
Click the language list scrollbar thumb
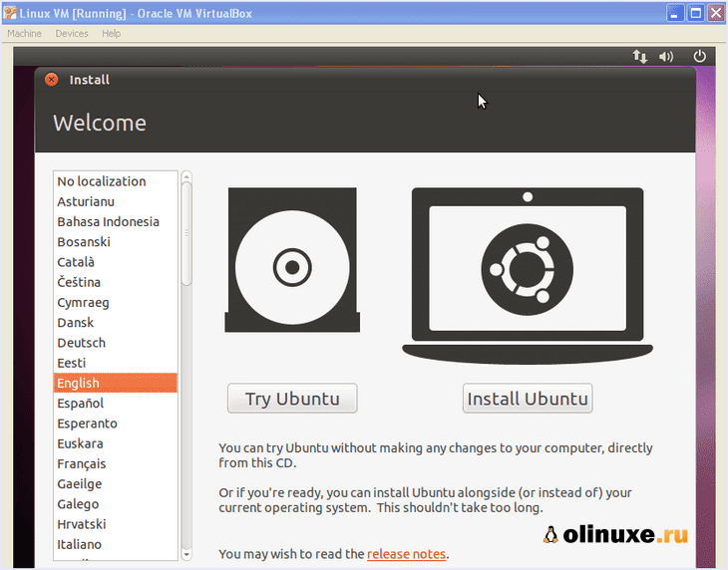[186, 233]
